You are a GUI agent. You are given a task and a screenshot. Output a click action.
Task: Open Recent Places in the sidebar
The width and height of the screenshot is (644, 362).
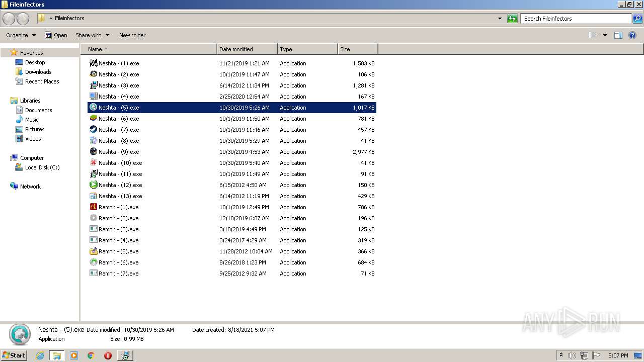(42, 81)
